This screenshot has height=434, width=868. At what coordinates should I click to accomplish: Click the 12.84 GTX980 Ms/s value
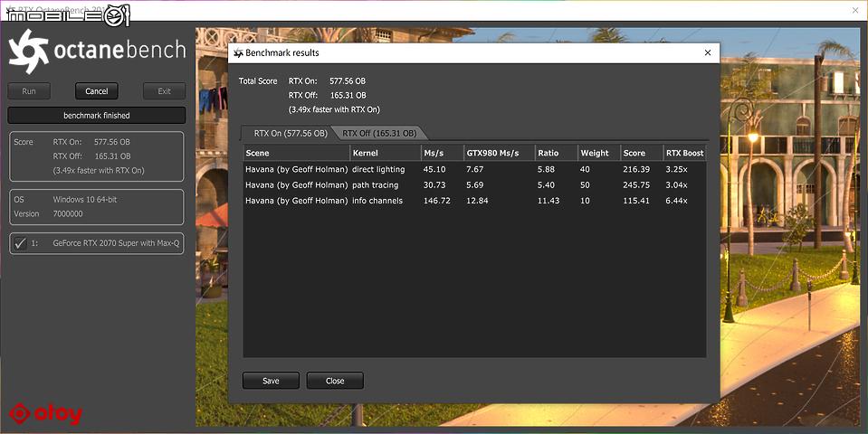click(477, 201)
